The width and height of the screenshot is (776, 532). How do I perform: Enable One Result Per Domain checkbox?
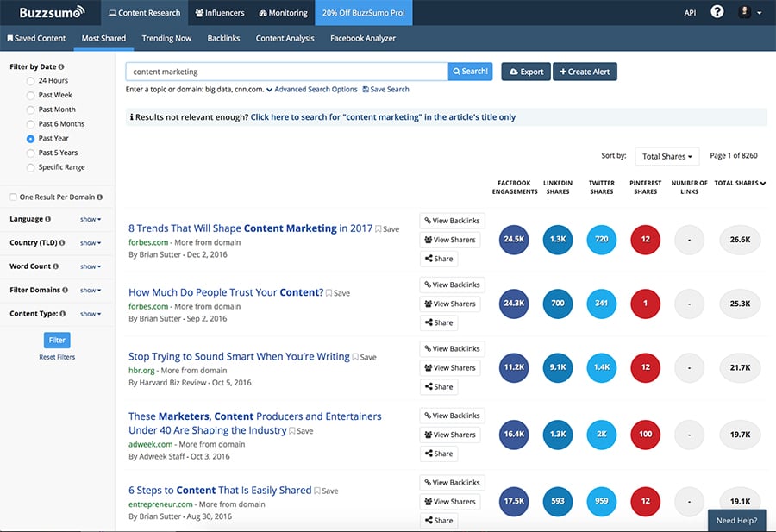pos(13,197)
